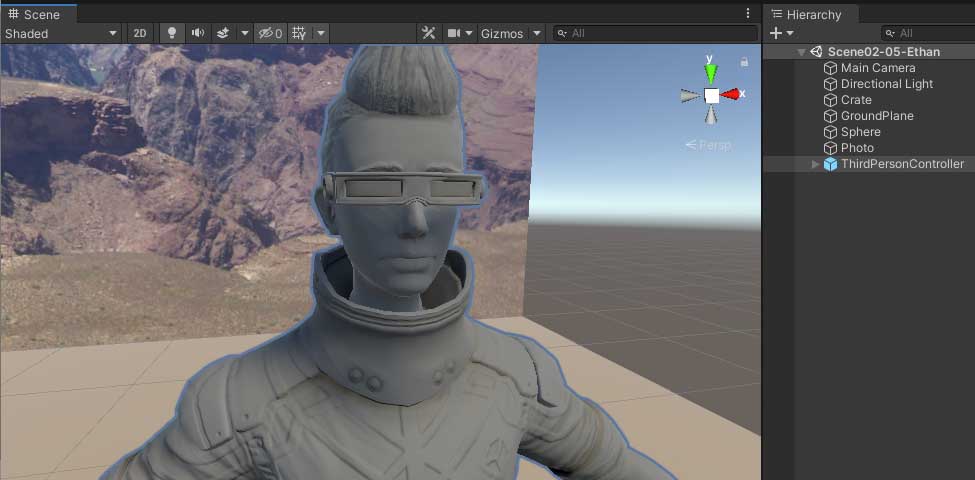The width and height of the screenshot is (975, 480).
Task: Toggle the gizmo rotation lock icon
Action: coord(744,62)
